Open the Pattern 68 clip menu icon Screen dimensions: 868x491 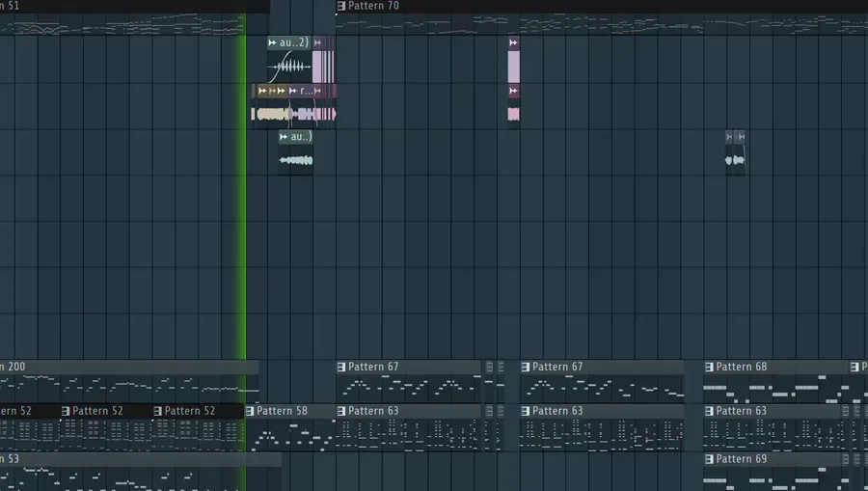(709, 367)
